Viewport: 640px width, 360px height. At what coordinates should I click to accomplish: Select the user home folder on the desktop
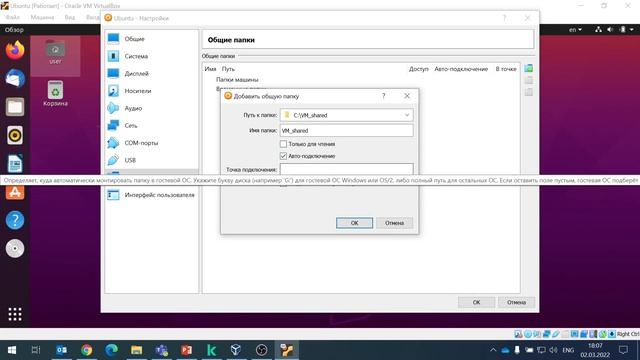coord(55,52)
